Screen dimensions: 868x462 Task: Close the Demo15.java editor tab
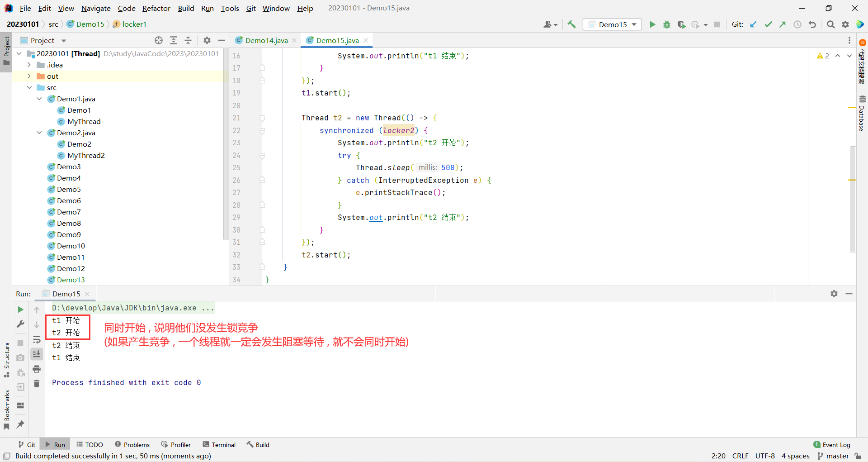(x=366, y=40)
